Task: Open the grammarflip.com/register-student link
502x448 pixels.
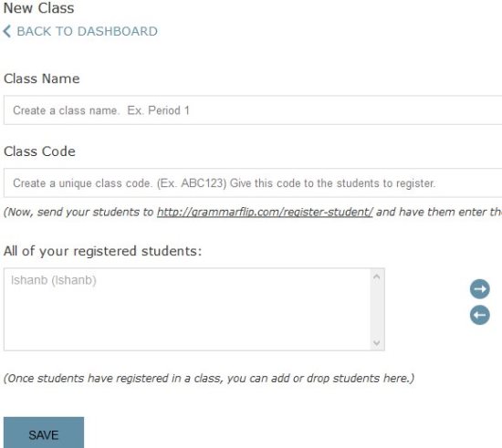Action: 265,212
